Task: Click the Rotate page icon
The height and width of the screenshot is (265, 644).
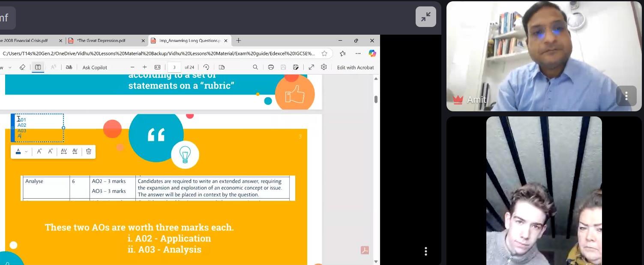Action: (x=206, y=67)
